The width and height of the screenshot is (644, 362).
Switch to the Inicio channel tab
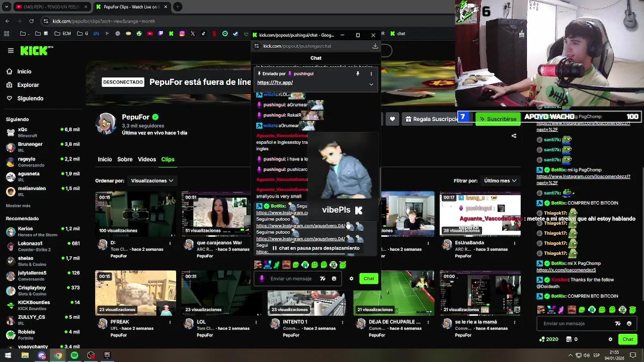tap(105, 159)
